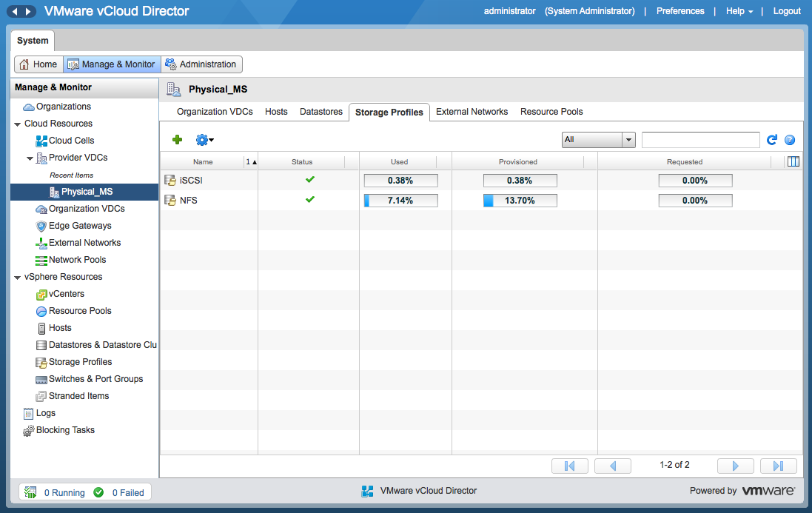Click the column chooser icon
Viewport: 812px width, 513px height.
tap(793, 162)
